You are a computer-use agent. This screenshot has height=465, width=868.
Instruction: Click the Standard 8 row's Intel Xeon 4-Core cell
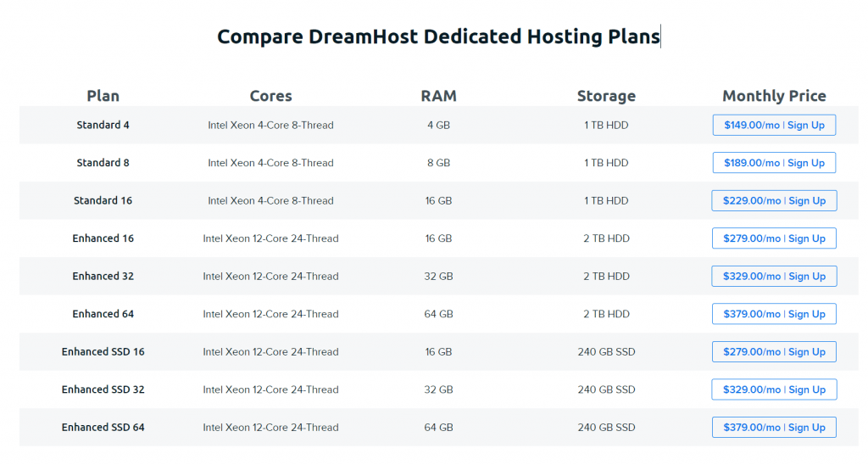click(270, 163)
